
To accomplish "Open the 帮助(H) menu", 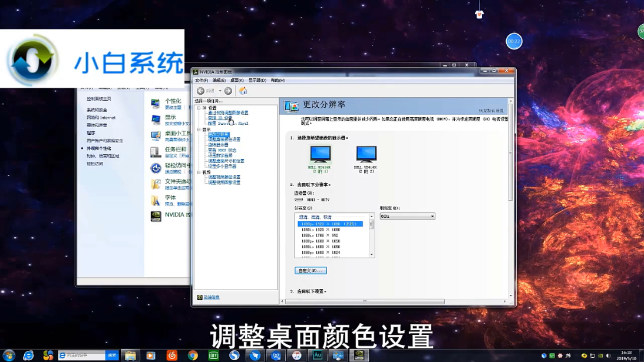I will tap(278, 81).
